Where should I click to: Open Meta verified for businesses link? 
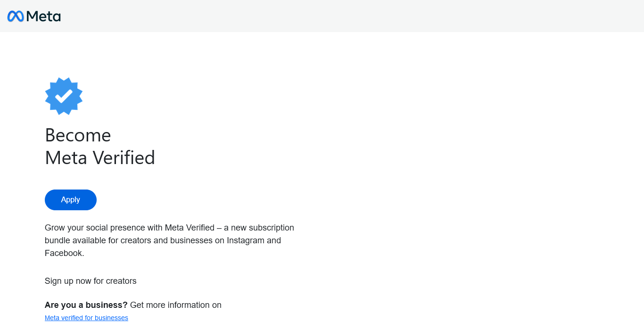[86, 318]
